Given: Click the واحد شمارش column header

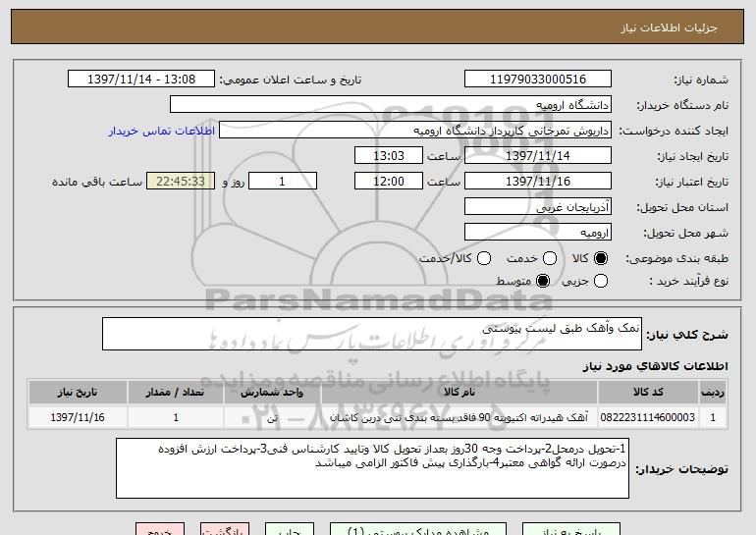Looking at the screenshot, I should click(x=272, y=393).
